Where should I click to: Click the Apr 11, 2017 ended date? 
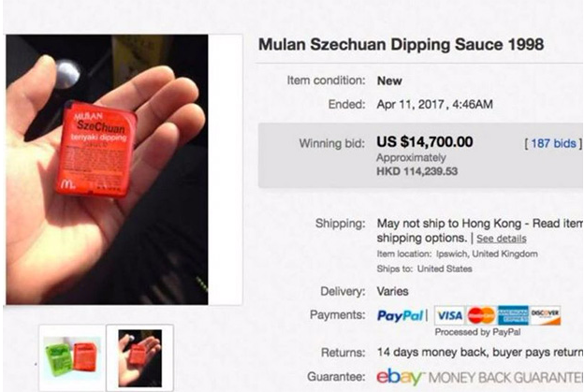tap(434, 103)
